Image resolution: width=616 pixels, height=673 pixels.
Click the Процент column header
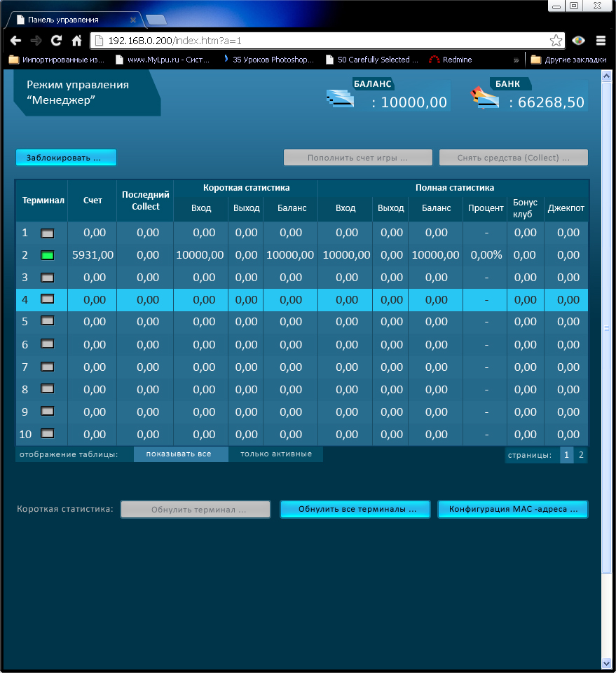486,208
